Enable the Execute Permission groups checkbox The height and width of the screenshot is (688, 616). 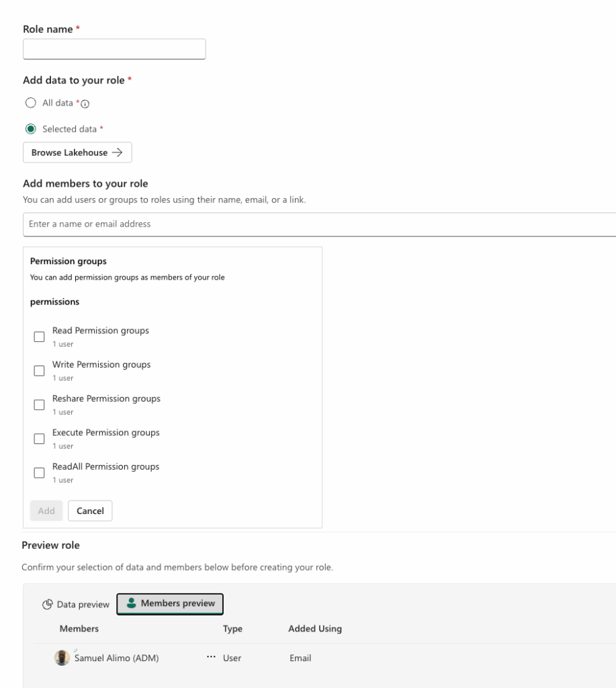(x=39, y=439)
